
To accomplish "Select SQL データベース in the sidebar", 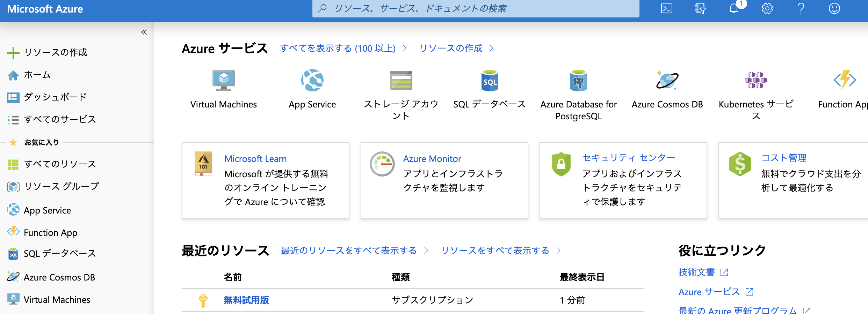I will (x=60, y=254).
